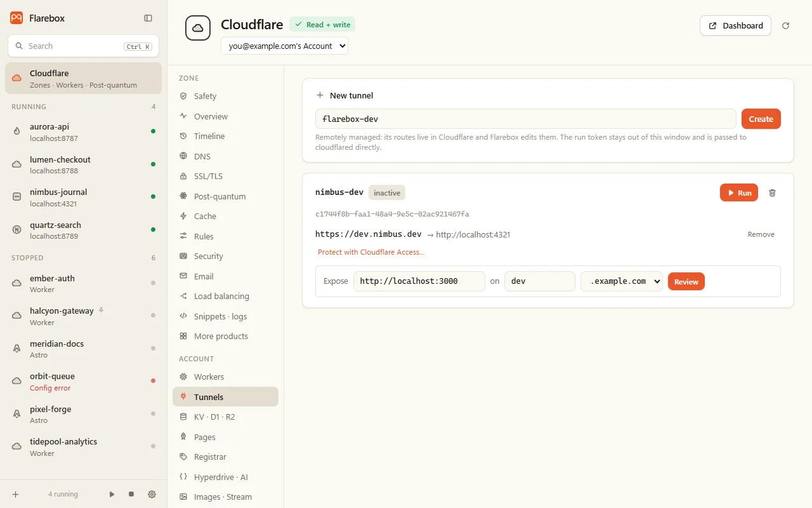Image resolution: width=812 pixels, height=508 pixels.
Task: Collapse the sidebar with the panel icon
Action: click(x=148, y=18)
